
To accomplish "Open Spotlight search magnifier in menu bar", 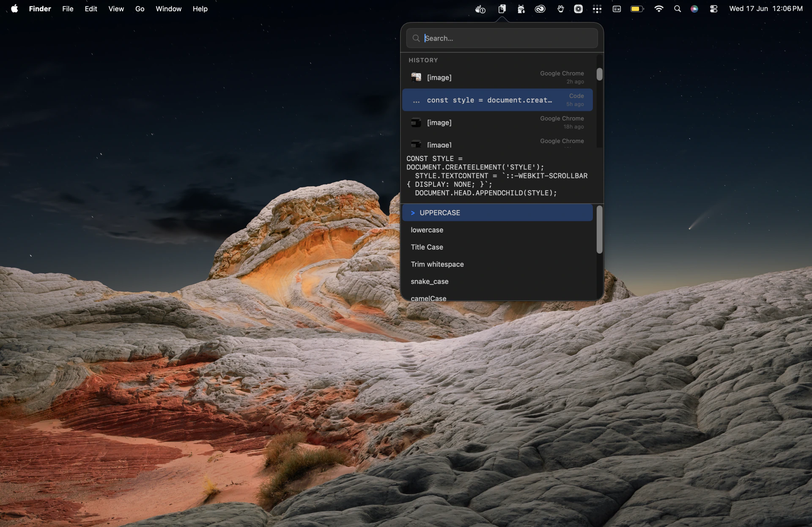I will 678,9.
